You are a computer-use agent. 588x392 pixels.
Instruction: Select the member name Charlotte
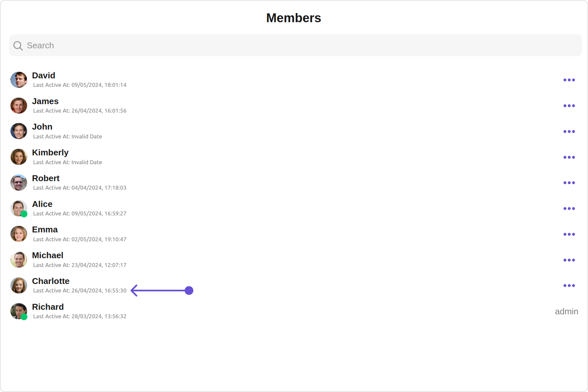51,281
